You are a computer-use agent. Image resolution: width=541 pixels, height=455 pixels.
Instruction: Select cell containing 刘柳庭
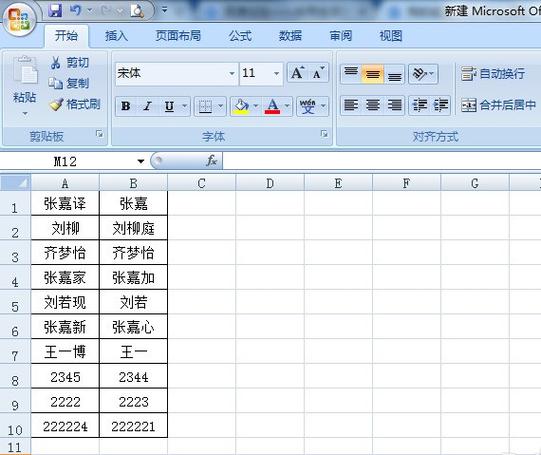134,228
